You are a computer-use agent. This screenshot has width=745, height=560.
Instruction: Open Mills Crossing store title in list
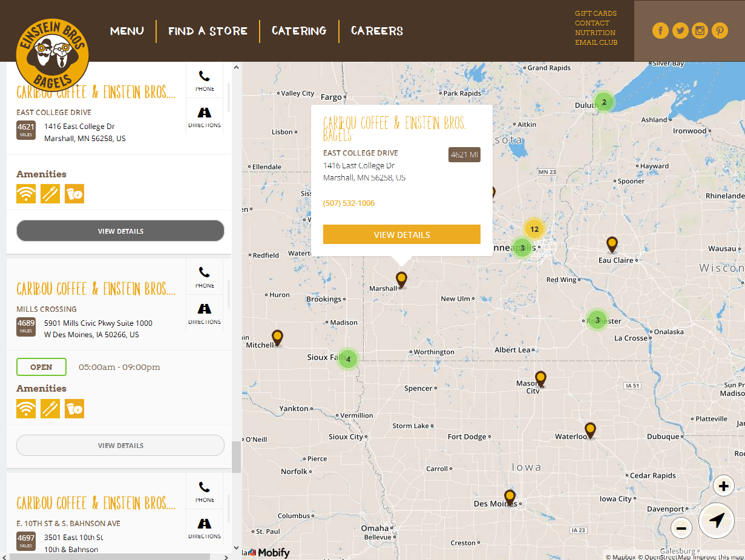(96, 289)
